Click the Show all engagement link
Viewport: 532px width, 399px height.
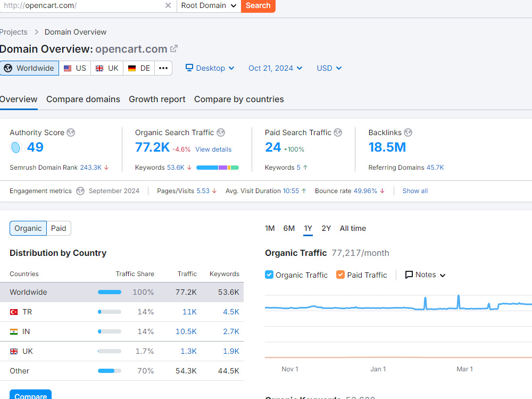(415, 191)
